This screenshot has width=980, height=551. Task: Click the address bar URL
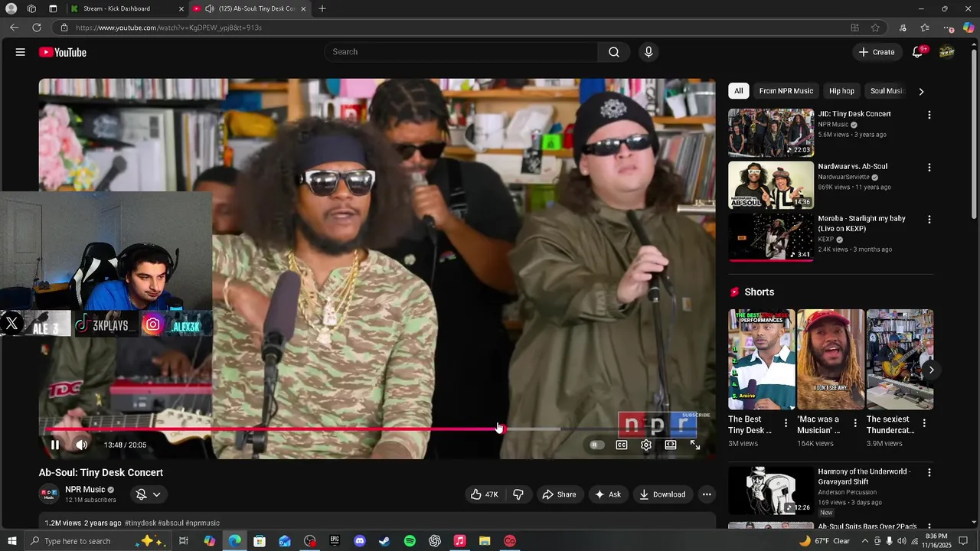click(x=168, y=28)
